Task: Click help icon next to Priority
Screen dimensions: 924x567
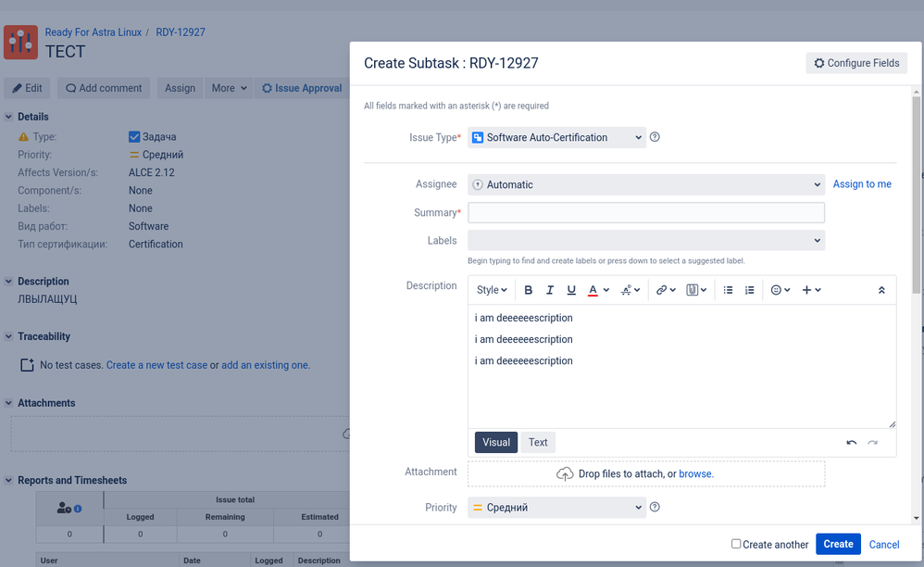Action: [x=655, y=507]
